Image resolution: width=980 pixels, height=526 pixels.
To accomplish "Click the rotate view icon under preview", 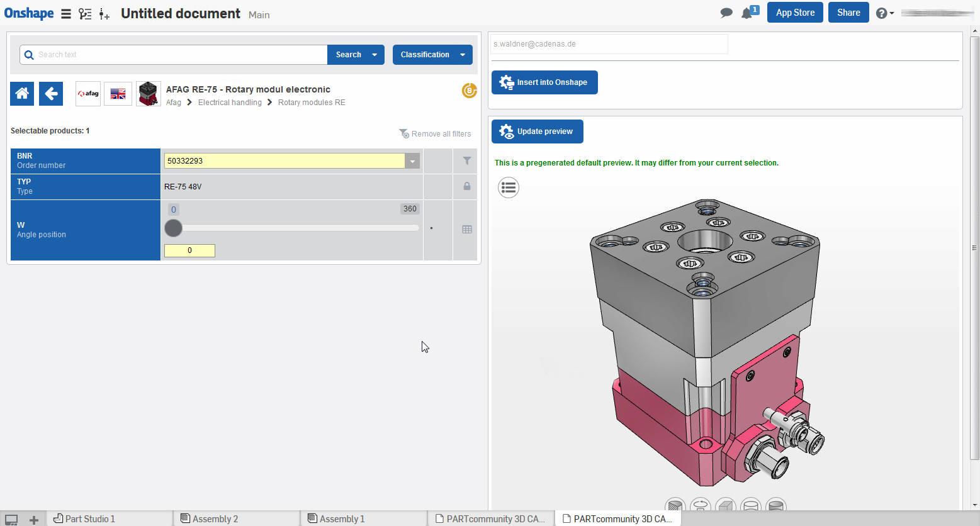I will pos(701,505).
